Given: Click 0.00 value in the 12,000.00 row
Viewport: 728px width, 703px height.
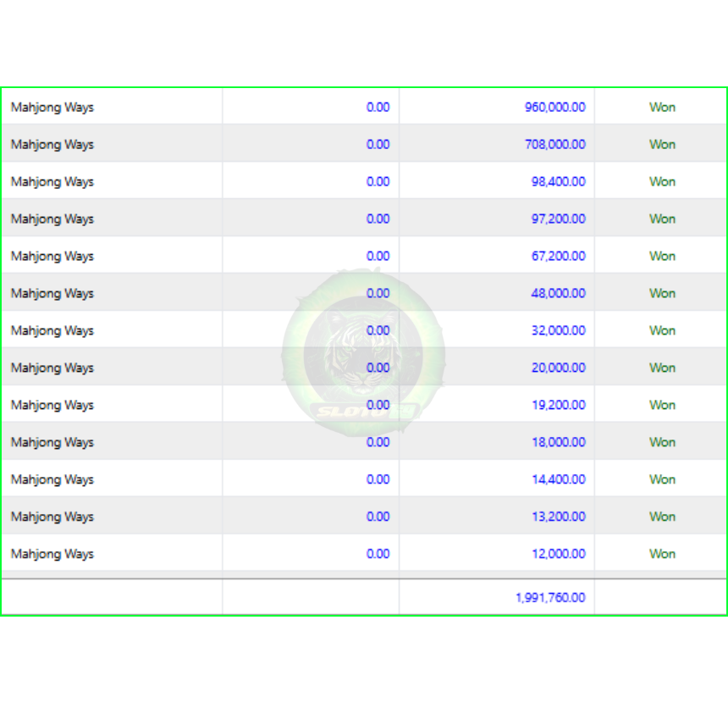Looking at the screenshot, I should 378,553.
